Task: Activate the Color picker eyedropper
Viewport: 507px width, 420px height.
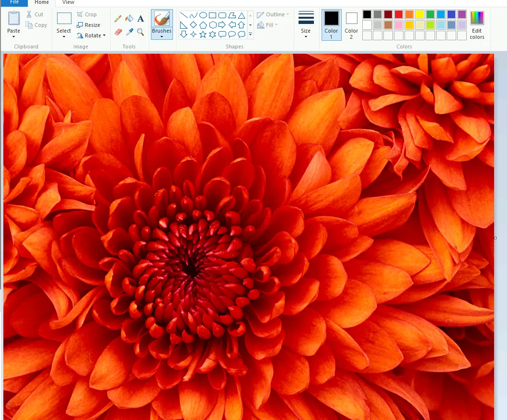Action: [129, 32]
